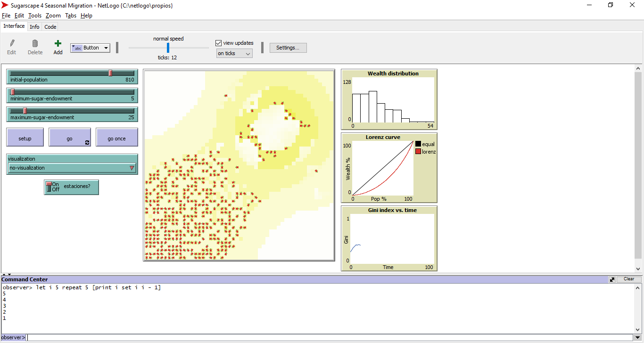Open the observer agent selector
The height and width of the screenshot is (343, 644).
point(13,337)
